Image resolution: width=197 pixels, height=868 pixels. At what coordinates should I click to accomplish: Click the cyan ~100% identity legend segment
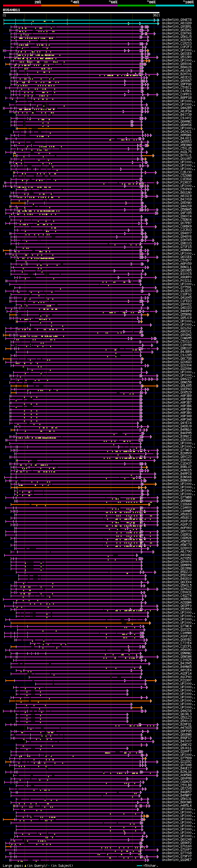(175, 6)
